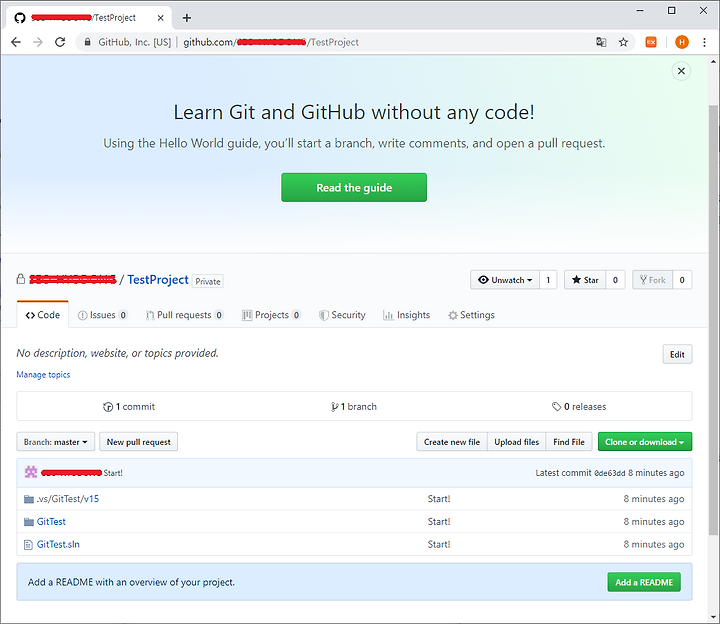Click the browser forward arrow
Screen dimensions: 720x624
[x=38, y=42]
